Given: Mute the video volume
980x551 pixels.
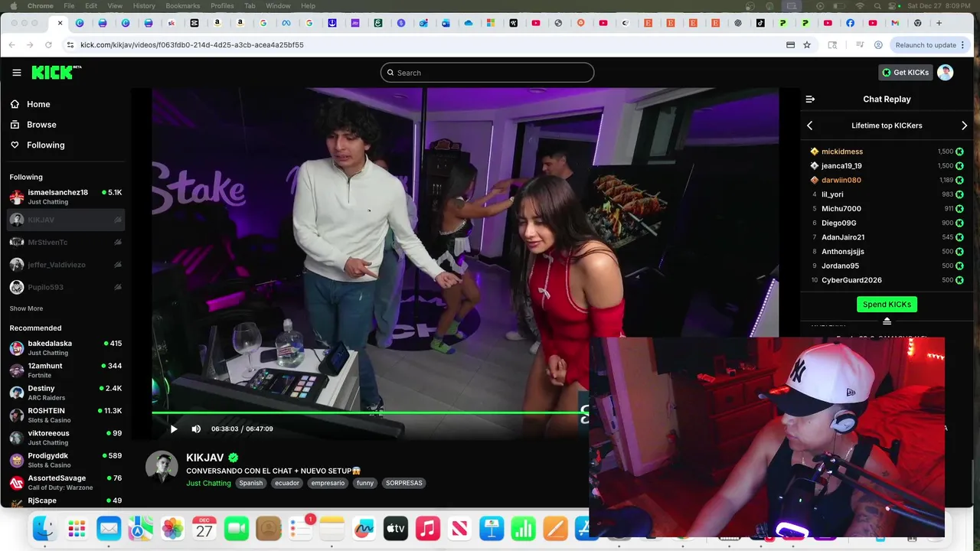Looking at the screenshot, I should (x=196, y=429).
